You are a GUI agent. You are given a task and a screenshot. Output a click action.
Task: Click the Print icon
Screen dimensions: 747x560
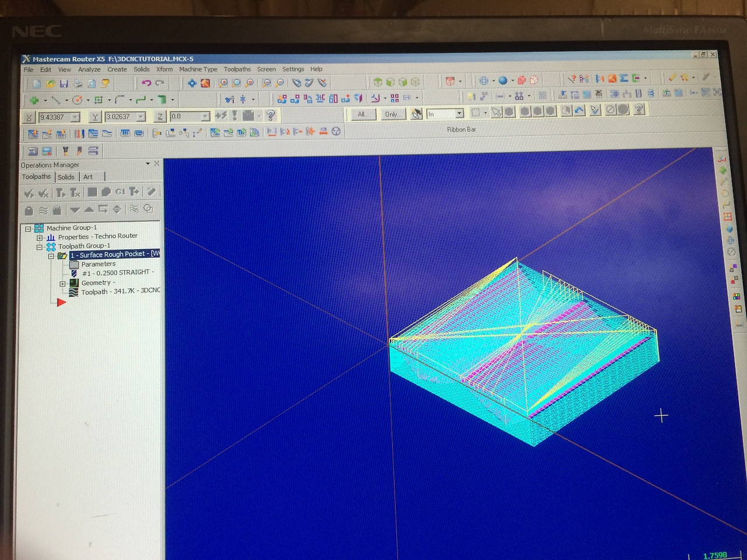[x=78, y=84]
